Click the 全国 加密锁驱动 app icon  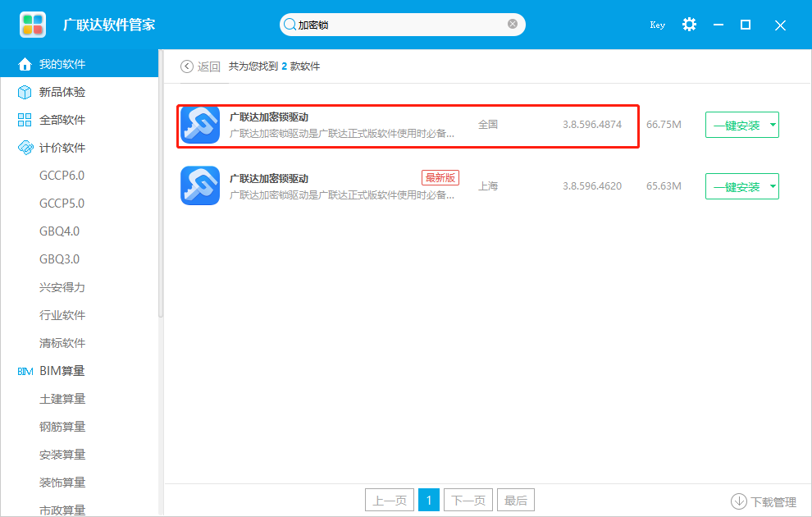click(x=200, y=125)
